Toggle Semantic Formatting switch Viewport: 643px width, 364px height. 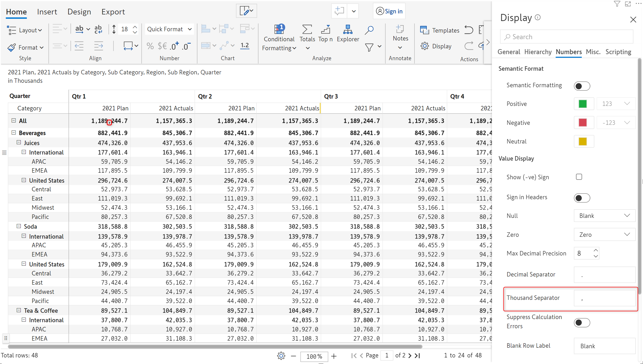coord(582,86)
